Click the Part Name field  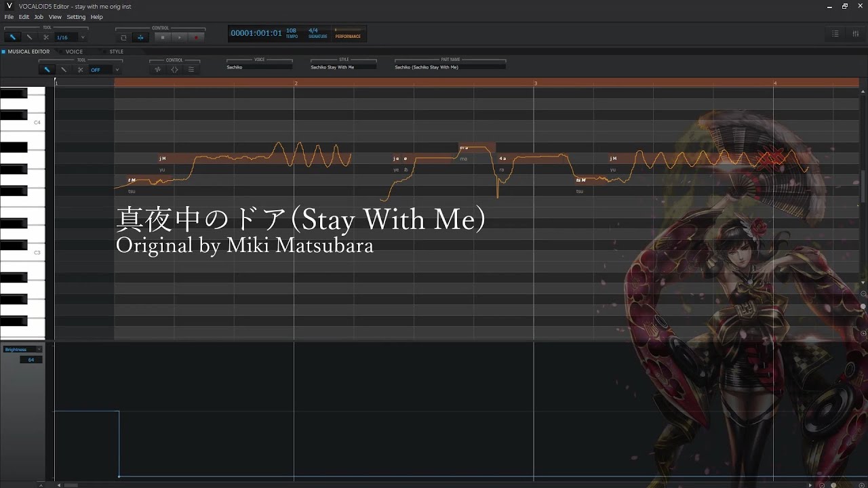[x=450, y=67]
